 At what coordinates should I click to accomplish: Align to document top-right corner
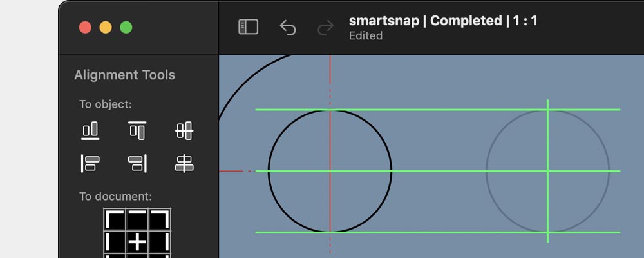point(160,220)
